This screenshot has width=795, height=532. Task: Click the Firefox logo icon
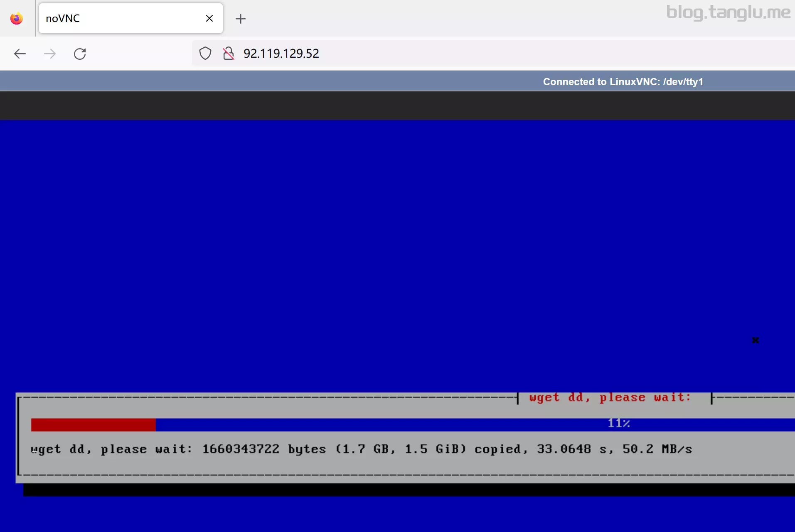click(x=17, y=19)
